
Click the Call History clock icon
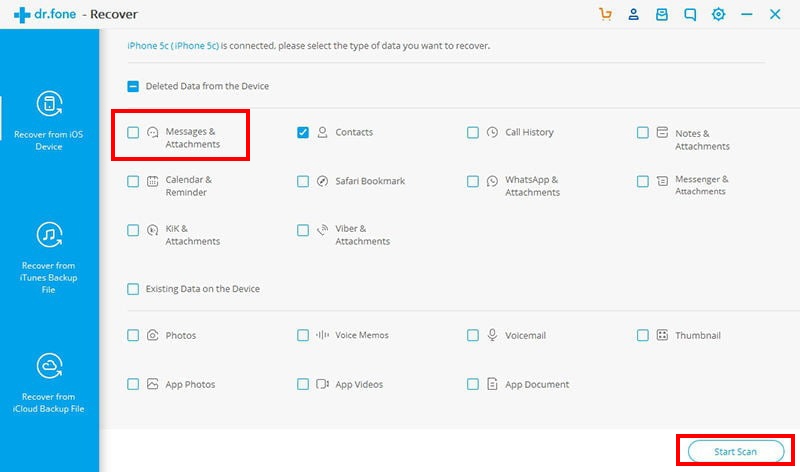[x=492, y=132]
